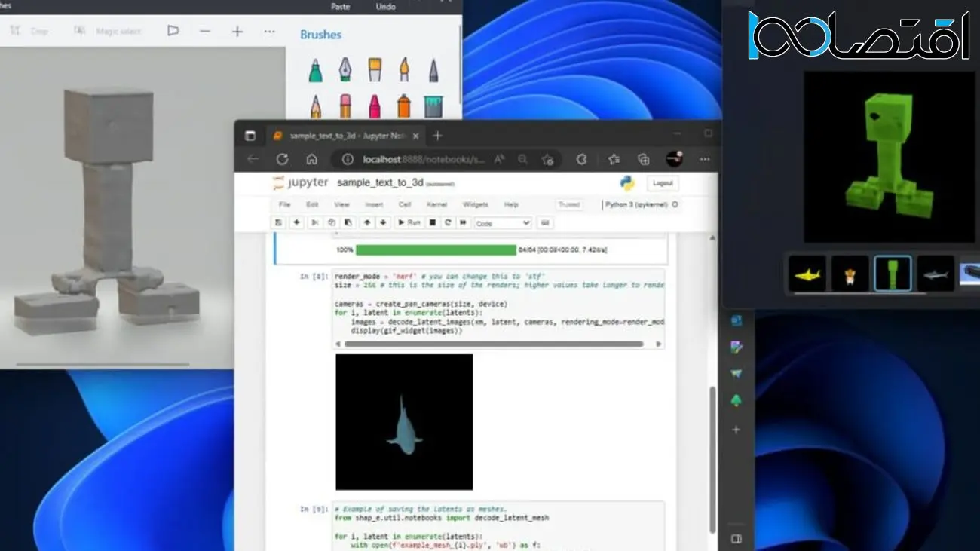The width and height of the screenshot is (980, 551).
Task: Click the green 100% progress bar
Action: pyautogui.click(x=436, y=249)
